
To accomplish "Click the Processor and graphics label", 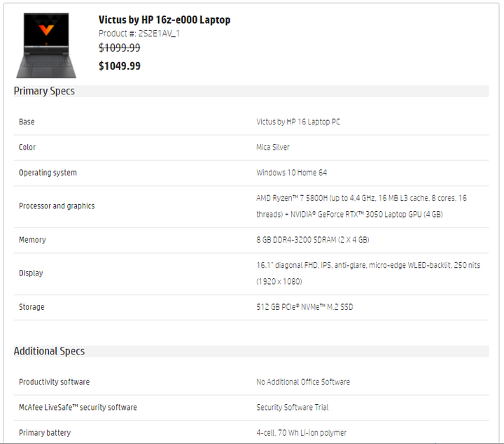I will coord(57,206).
